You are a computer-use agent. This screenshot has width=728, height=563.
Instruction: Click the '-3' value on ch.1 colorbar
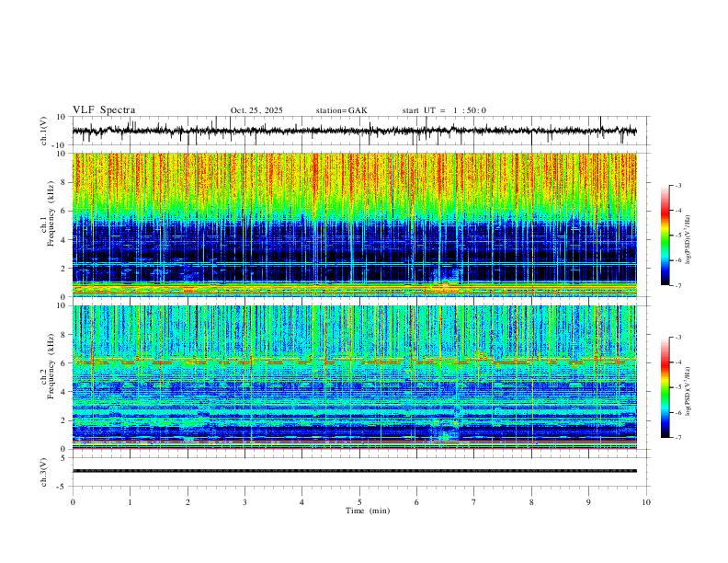tap(677, 185)
